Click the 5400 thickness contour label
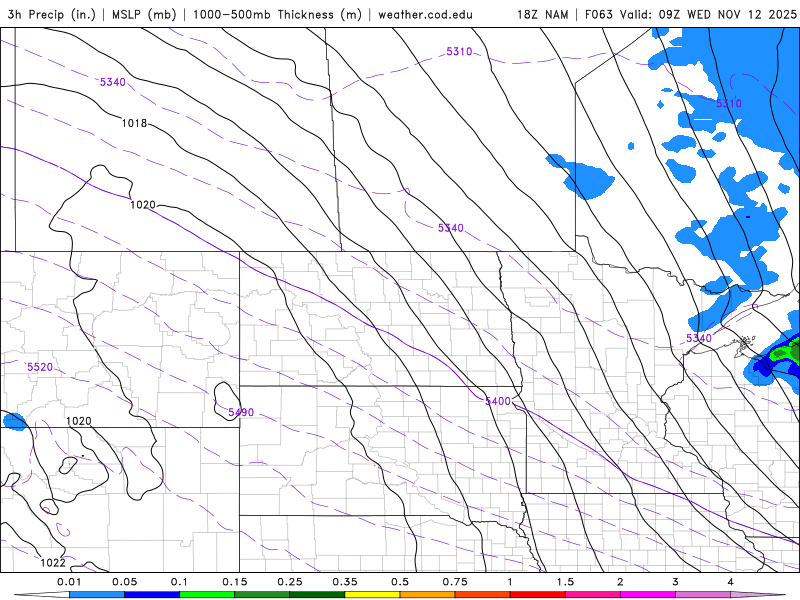 pyautogui.click(x=498, y=401)
